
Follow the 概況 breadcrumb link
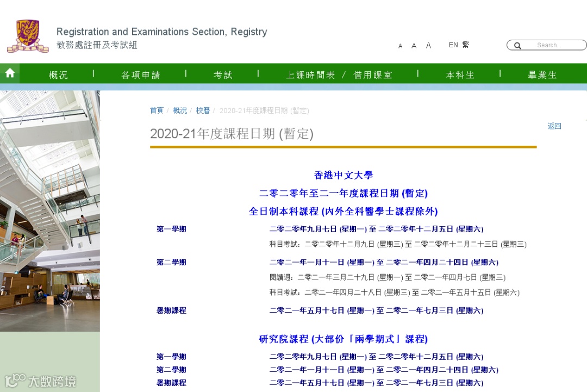pos(180,110)
